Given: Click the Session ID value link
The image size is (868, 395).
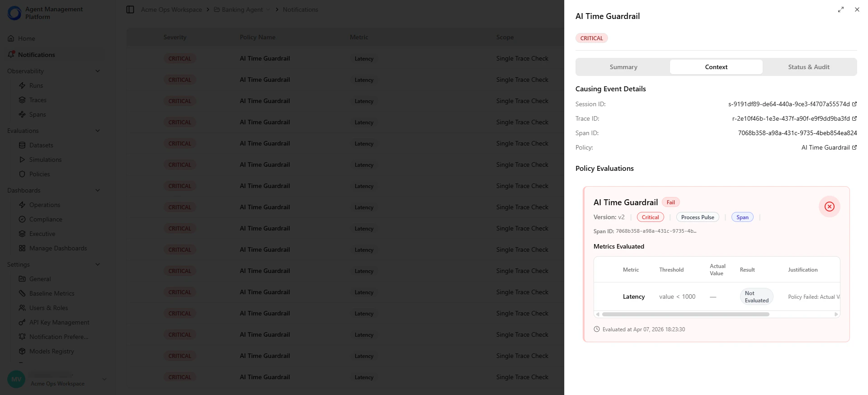Looking at the screenshot, I should (789, 104).
